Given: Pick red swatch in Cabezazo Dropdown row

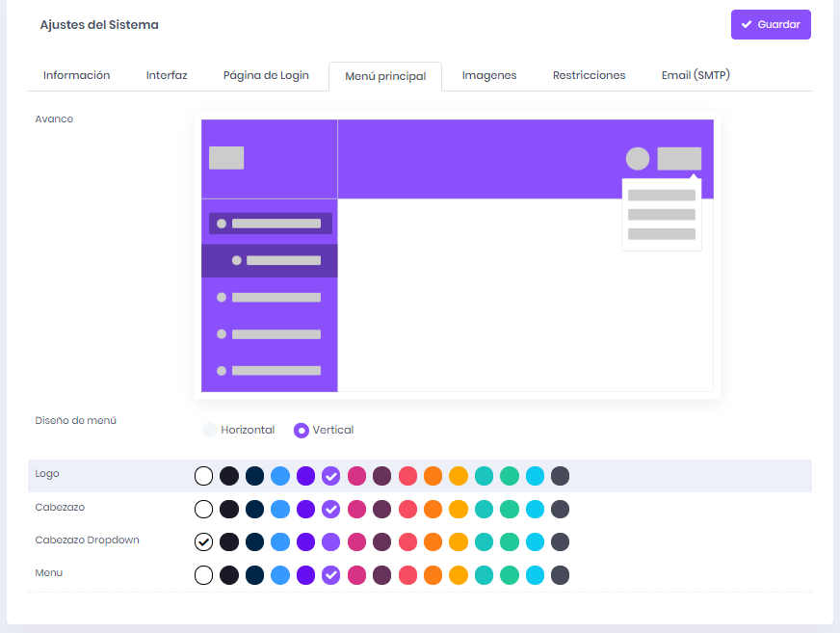Looking at the screenshot, I should [x=407, y=541].
